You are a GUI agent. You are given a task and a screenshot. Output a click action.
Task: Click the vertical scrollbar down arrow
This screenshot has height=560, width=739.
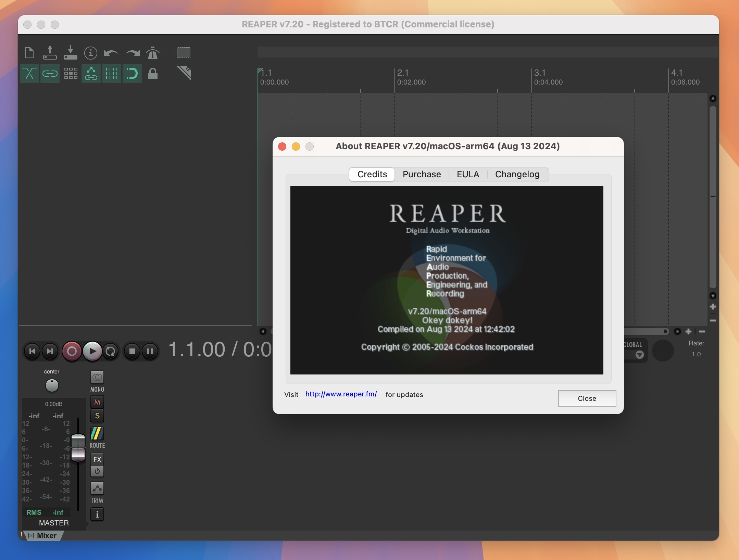[x=713, y=296]
